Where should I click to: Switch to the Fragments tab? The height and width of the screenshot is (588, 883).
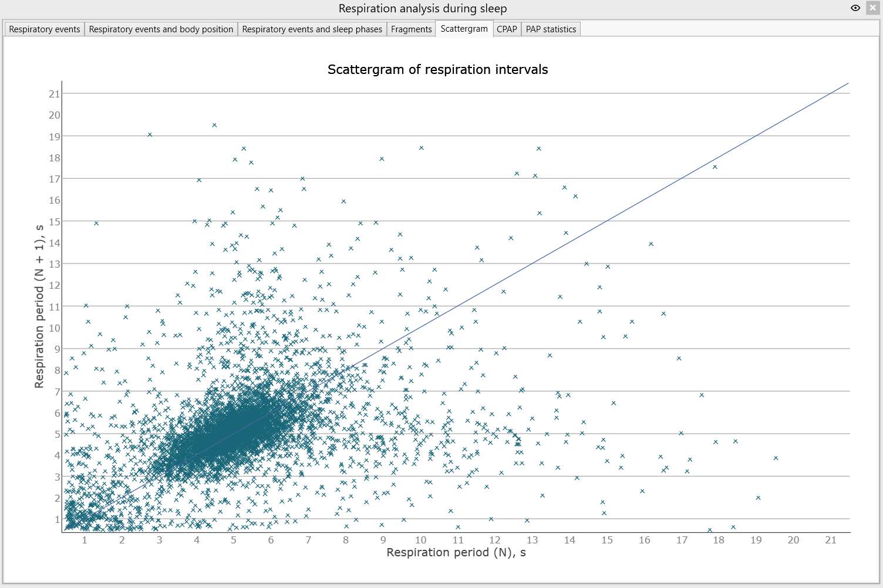point(411,29)
